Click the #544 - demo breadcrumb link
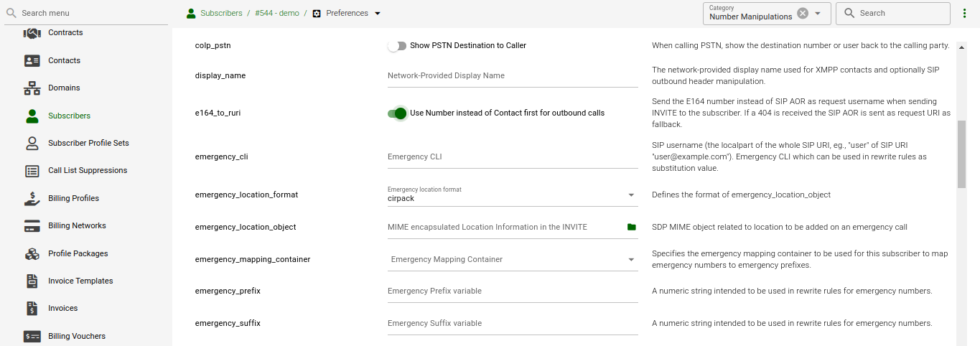The width and height of the screenshot is (980, 346). (x=276, y=13)
